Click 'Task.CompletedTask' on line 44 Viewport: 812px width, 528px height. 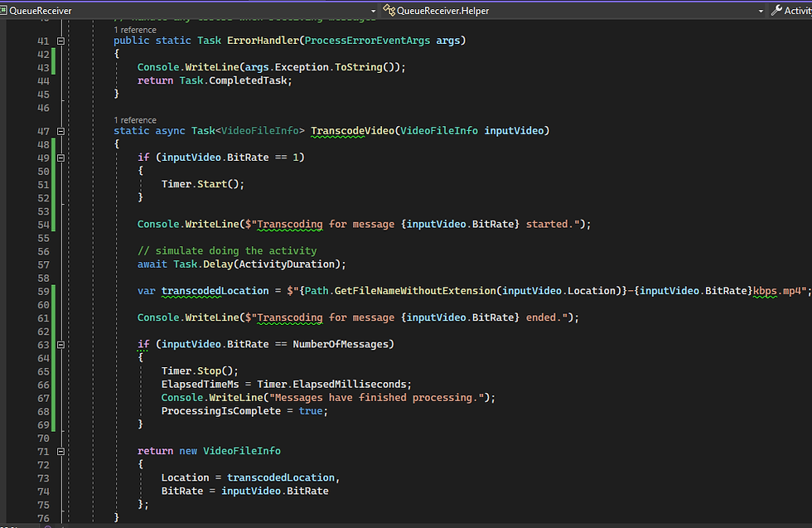click(x=233, y=80)
